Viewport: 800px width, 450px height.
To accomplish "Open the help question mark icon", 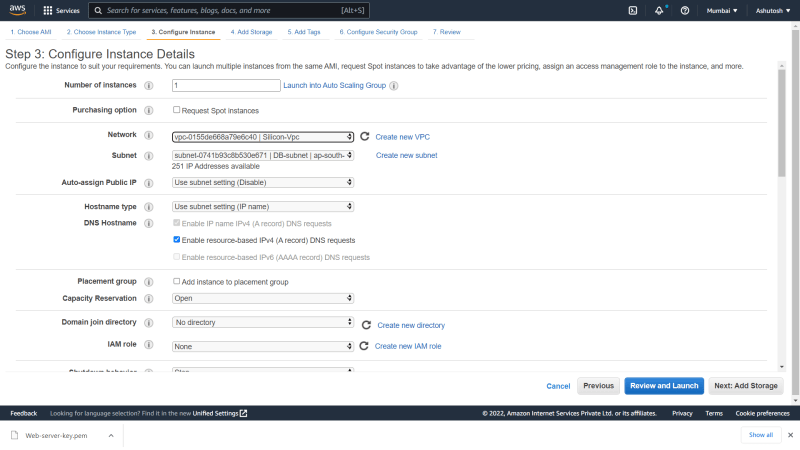I will (x=685, y=10).
